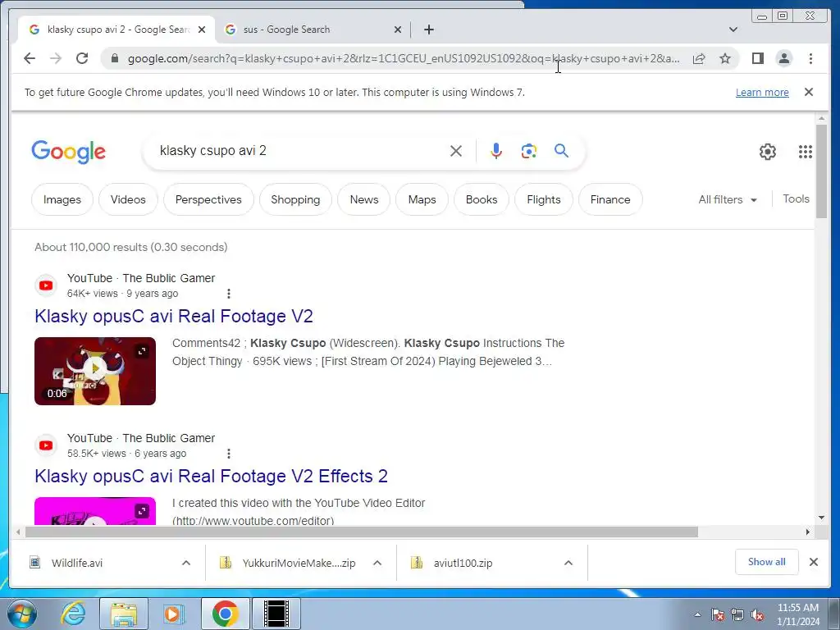Screen dimensions: 840x630
Task: Go to Google home via logo
Action: pyautogui.click(x=69, y=152)
